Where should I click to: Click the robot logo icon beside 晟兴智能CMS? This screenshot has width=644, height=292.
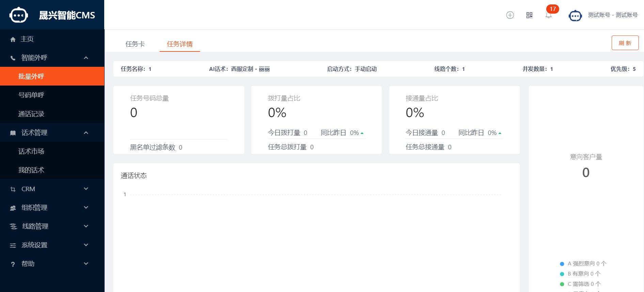(18, 15)
